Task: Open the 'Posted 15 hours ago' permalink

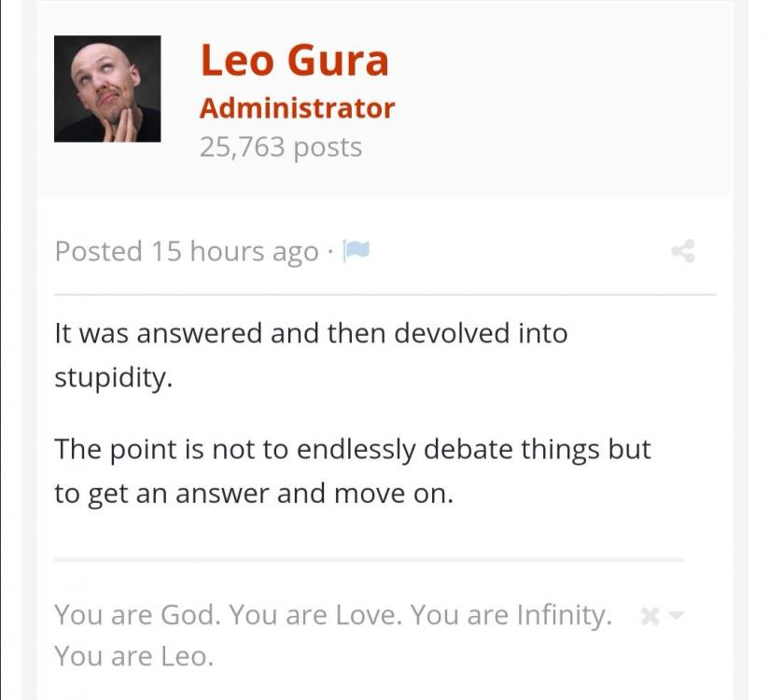Action: click(187, 251)
